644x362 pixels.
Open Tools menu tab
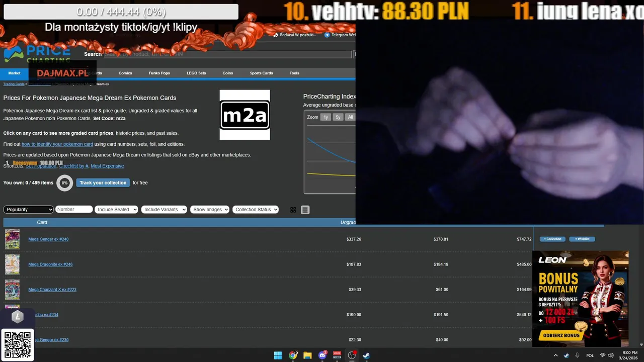point(294,73)
